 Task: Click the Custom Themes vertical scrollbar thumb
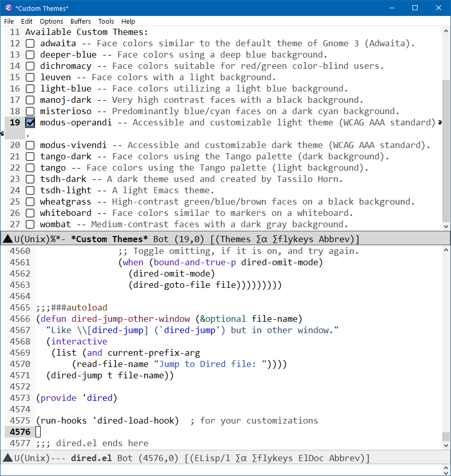[x=446, y=151]
